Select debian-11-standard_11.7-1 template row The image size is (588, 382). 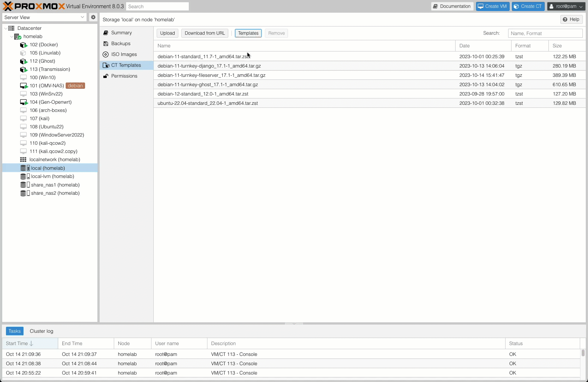click(369, 57)
